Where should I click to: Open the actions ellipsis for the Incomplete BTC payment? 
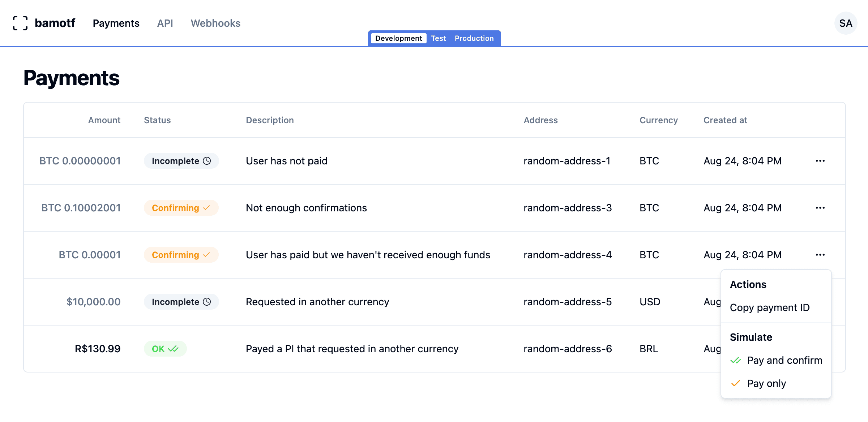click(x=821, y=161)
